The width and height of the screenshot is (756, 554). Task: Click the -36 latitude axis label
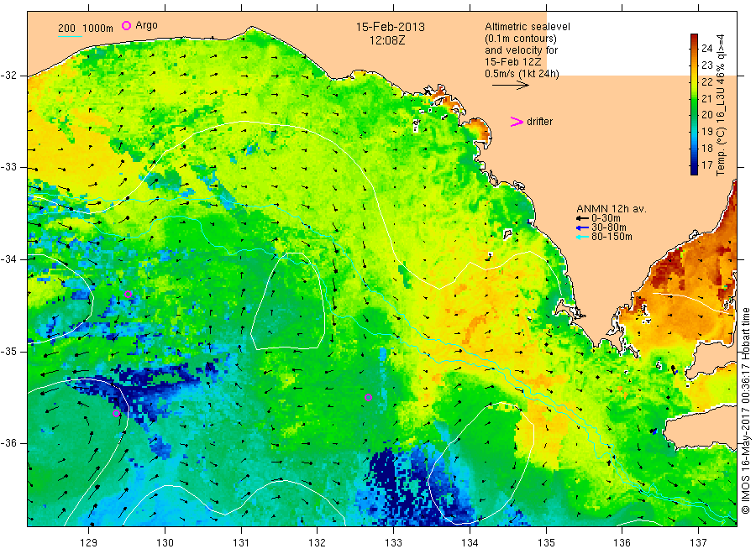tap(8, 443)
